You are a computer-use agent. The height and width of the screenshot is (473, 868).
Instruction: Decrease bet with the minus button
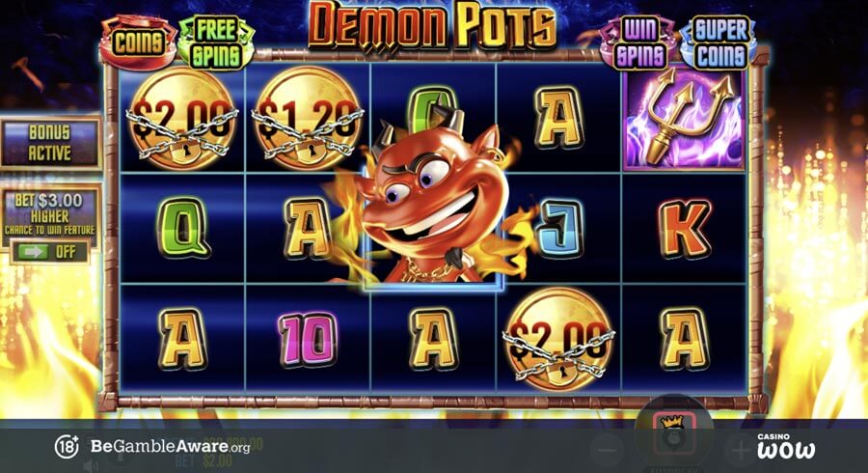(x=608, y=450)
